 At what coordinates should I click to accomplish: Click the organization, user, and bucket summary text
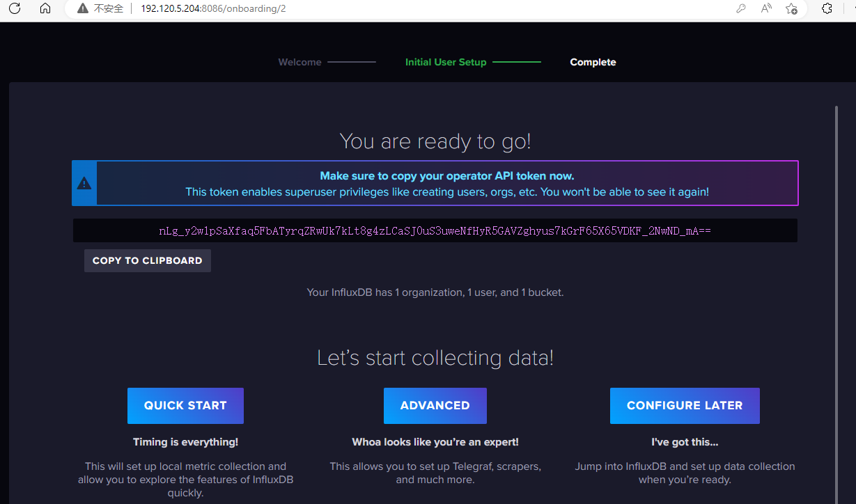[435, 292]
